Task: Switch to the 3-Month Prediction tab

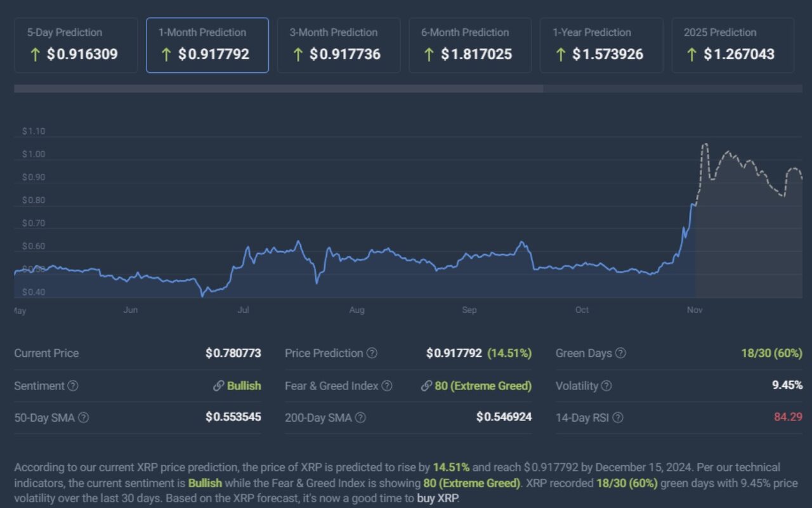Action: pyautogui.click(x=339, y=45)
